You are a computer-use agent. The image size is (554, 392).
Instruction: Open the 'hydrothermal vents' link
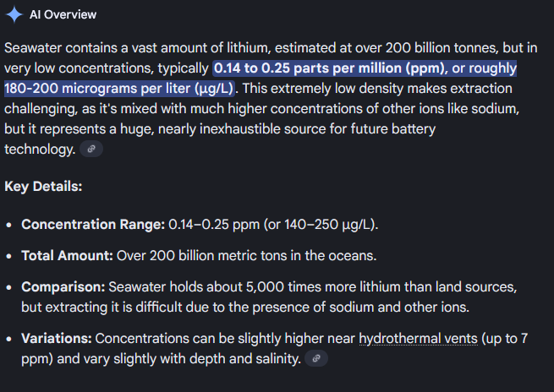(419, 339)
